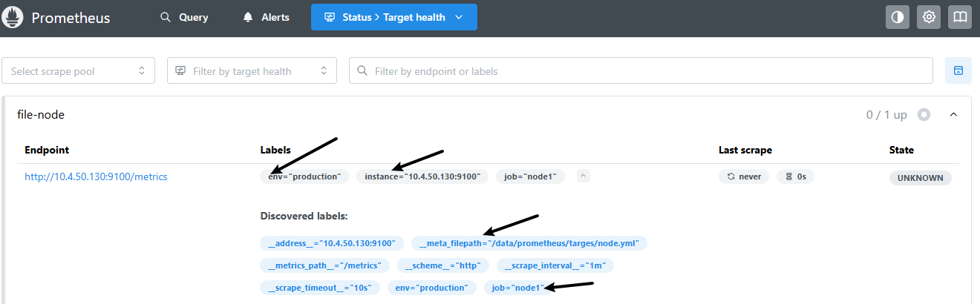
Task: Click job="node1" in discovered labels
Action: [518, 288]
